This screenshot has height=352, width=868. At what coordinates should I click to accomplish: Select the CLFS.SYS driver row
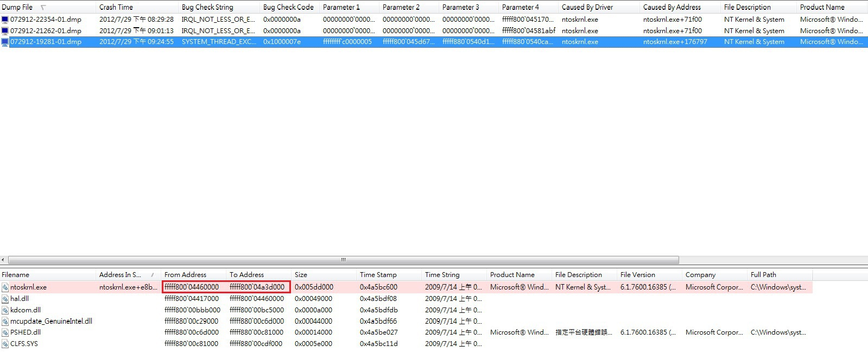point(406,343)
